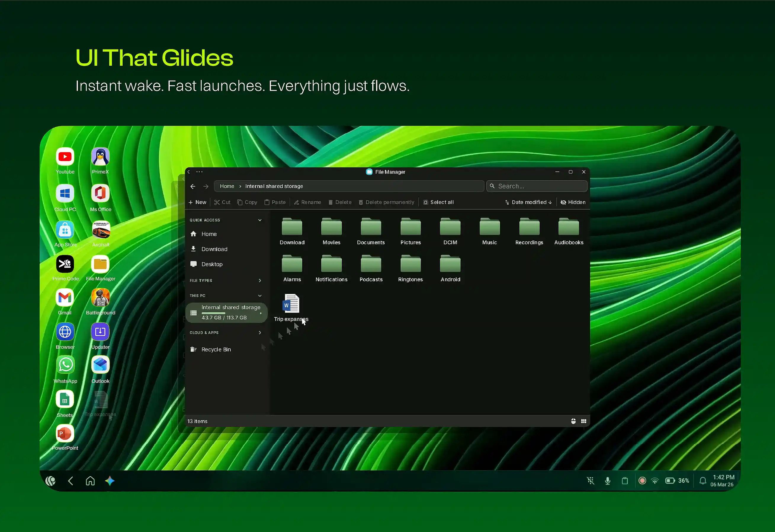Open the App Store shortcut
Image resolution: width=775 pixels, height=532 pixels.
(x=65, y=230)
